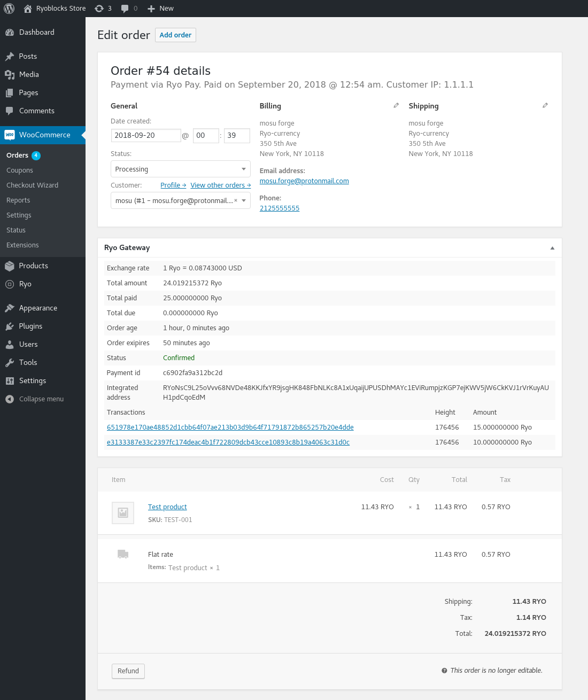Edit shipping address with pencil icon

coord(545,105)
